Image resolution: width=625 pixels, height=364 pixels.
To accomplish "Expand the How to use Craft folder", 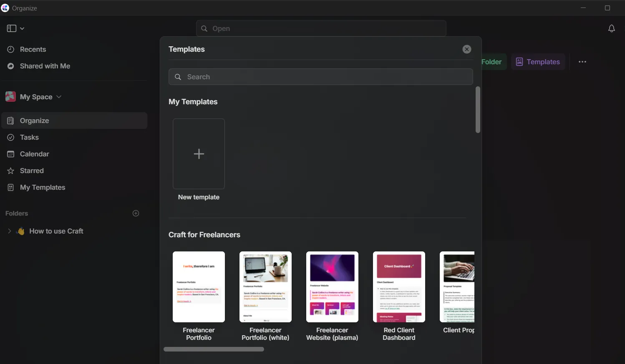I will 9,231.
